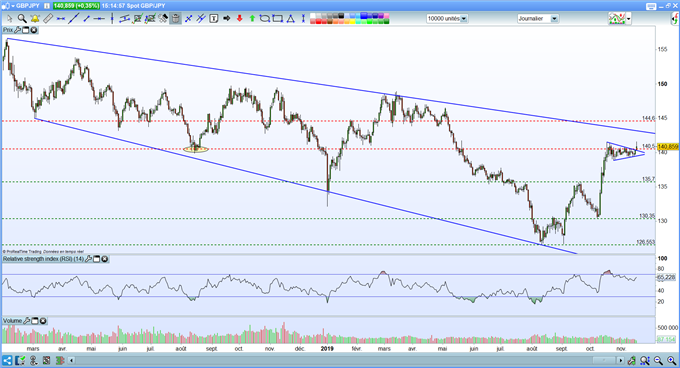Image resolution: width=680 pixels, height=368 pixels.
Task: Click the zoom out magnifier at bottom right
Action: (658, 361)
